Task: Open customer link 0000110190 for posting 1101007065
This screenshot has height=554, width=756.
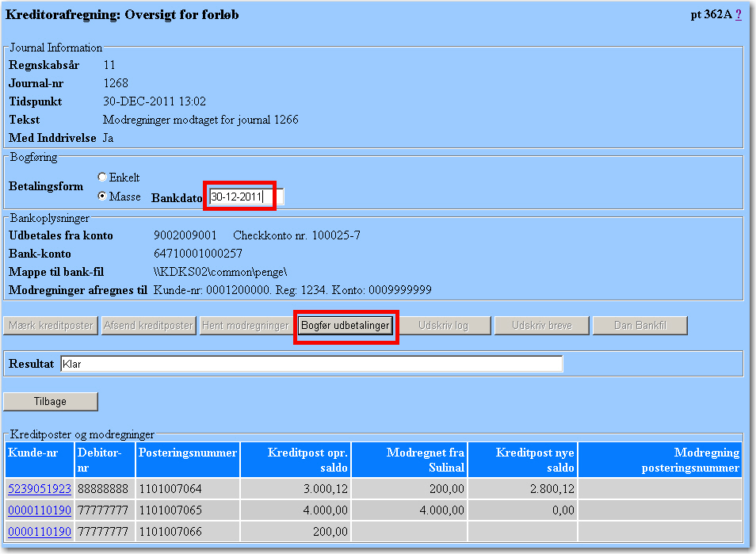Action: point(40,510)
